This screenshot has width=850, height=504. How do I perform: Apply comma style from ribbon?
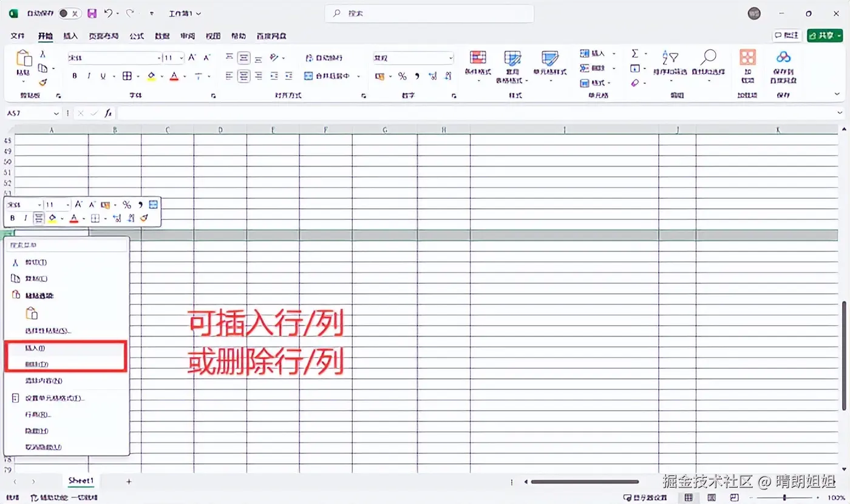click(x=417, y=76)
